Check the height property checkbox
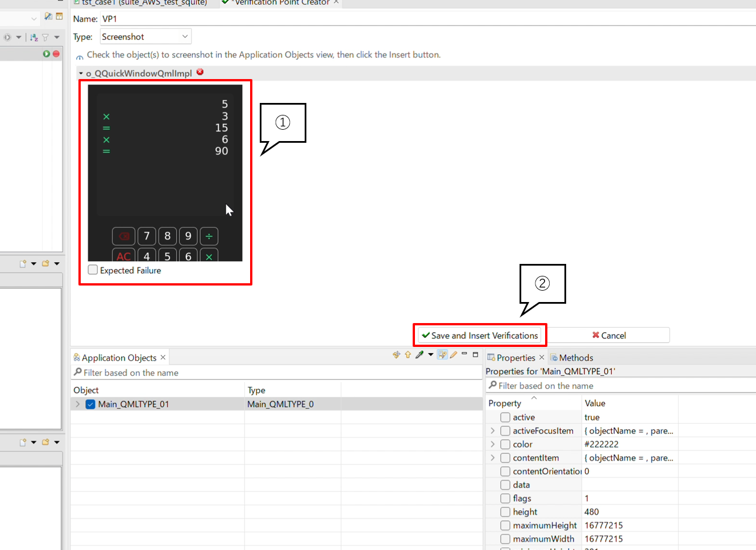 (505, 512)
